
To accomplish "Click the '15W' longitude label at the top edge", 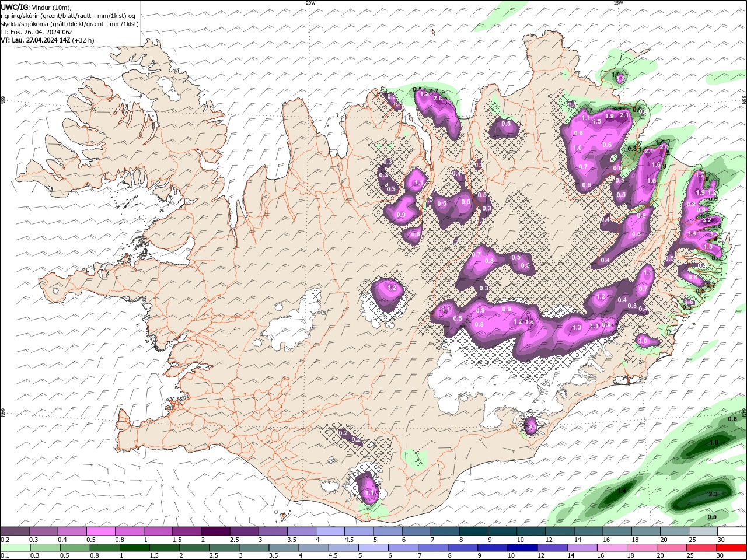I will pos(618,3).
